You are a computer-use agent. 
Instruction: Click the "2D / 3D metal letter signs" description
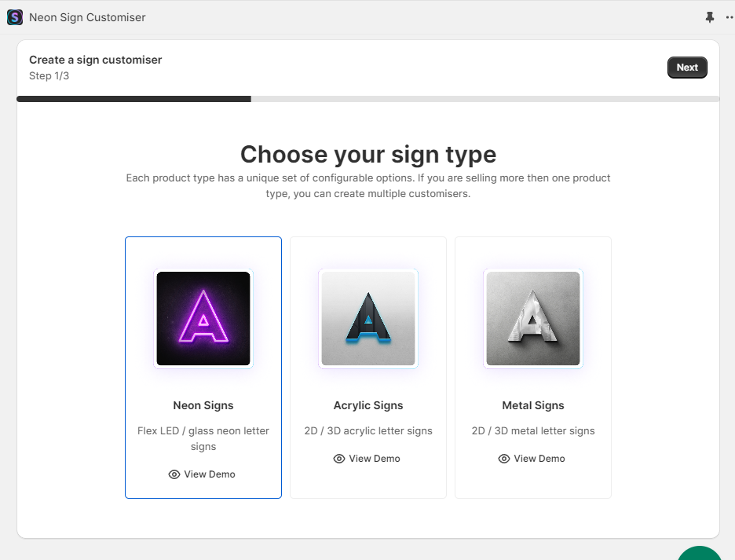click(533, 430)
